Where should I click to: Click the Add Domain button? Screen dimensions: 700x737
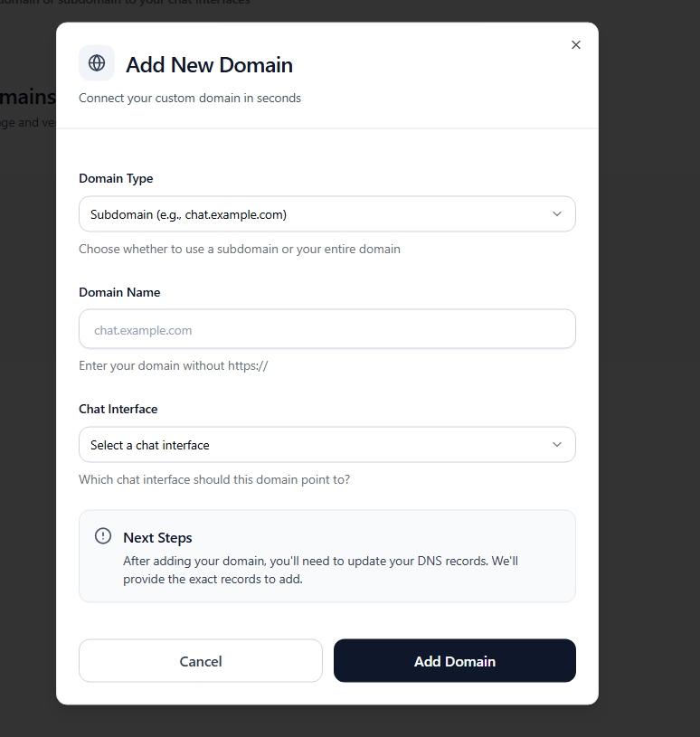[454, 660]
